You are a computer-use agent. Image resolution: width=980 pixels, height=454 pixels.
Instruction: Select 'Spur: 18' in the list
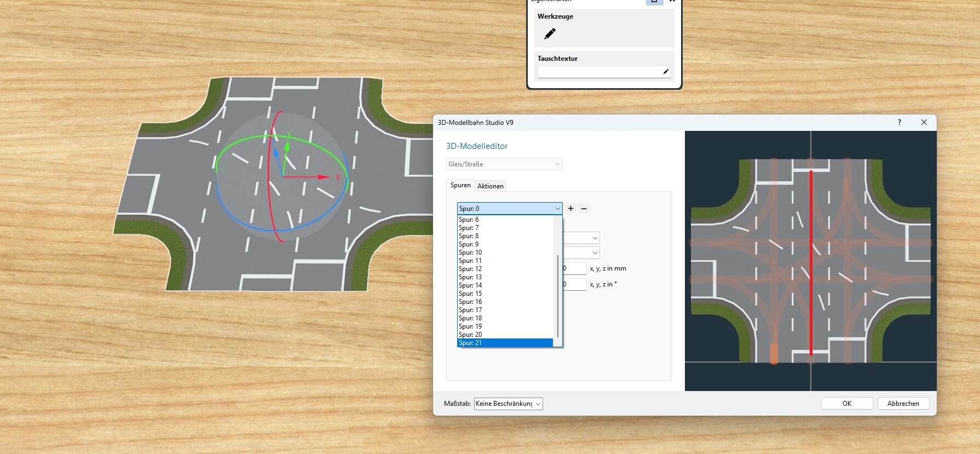[505, 318]
